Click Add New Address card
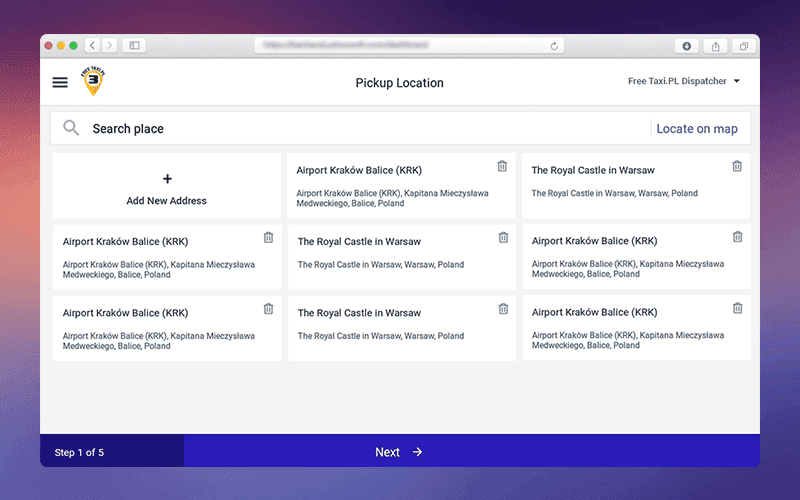Image resolution: width=800 pixels, height=500 pixels. pyautogui.click(x=167, y=187)
